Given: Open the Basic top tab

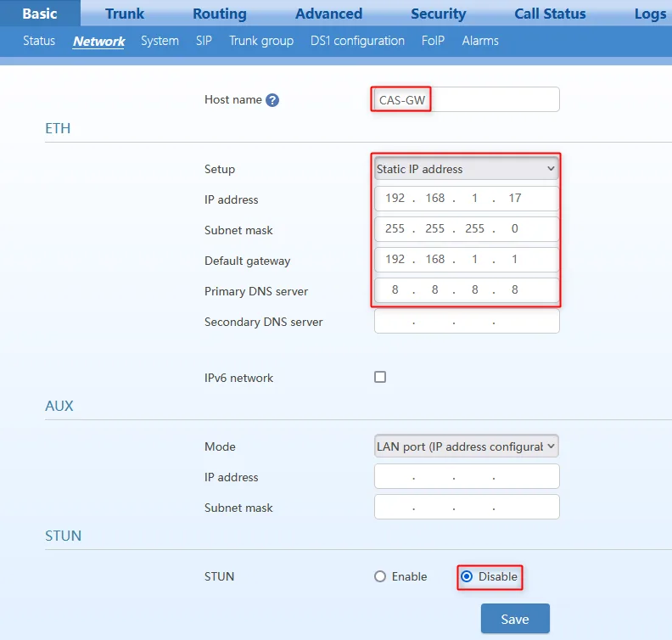Looking at the screenshot, I should tap(40, 14).
